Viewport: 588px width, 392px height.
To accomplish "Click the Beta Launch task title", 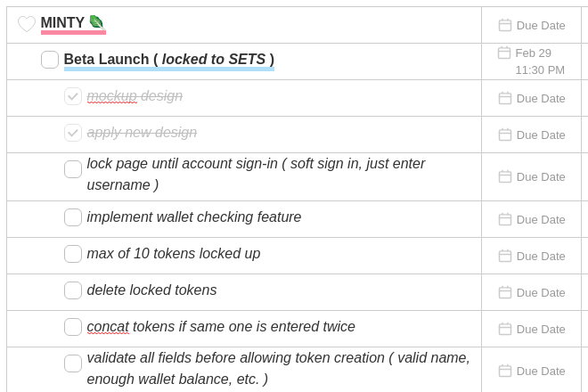I will click(168, 60).
